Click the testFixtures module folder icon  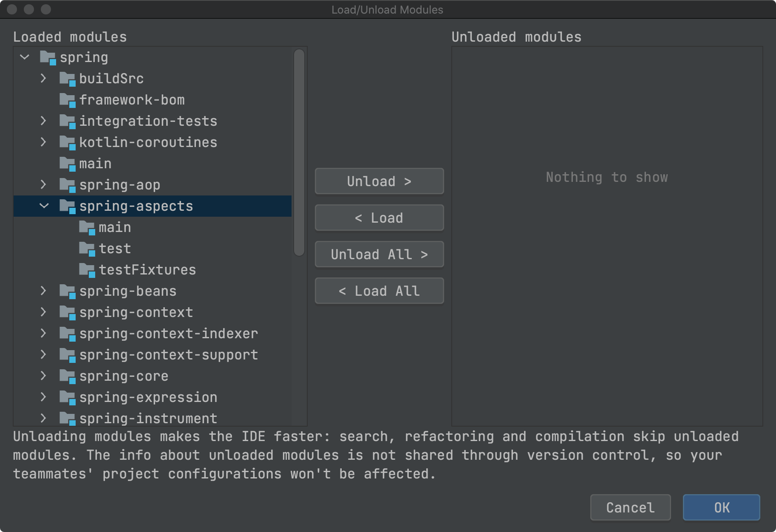pos(87,270)
